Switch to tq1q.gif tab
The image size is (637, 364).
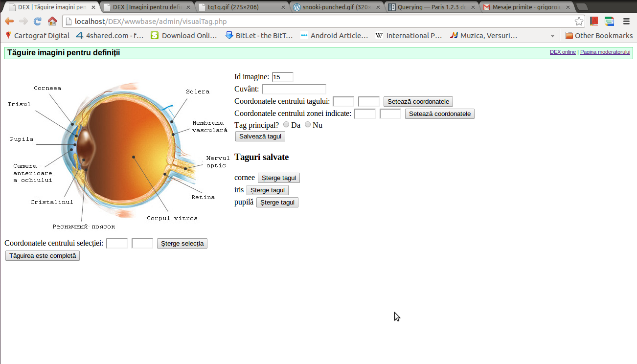242,7
